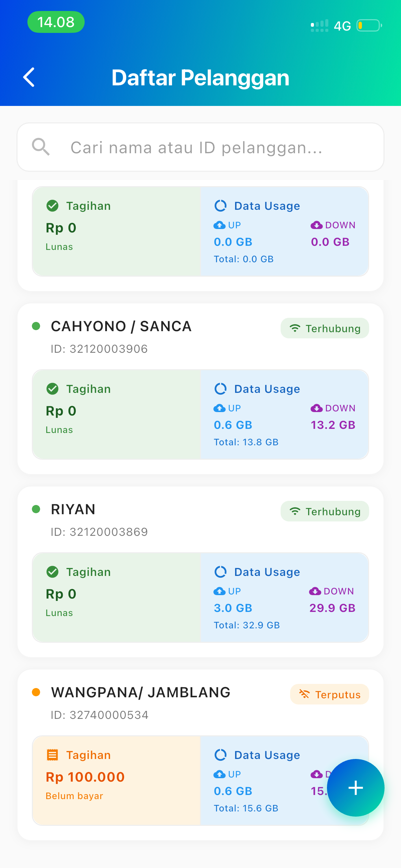Click the Total: 0.0 GB text
401x868 pixels.
244,259
